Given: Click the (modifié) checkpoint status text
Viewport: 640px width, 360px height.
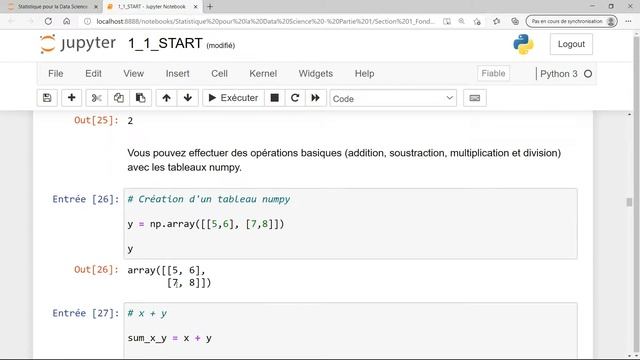Looking at the screenshot, I should tap(221, 46).
